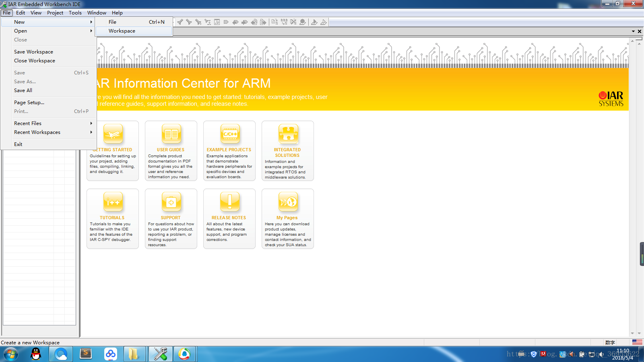
Task: Click the US flag in status bar
Action: [637, 342]
